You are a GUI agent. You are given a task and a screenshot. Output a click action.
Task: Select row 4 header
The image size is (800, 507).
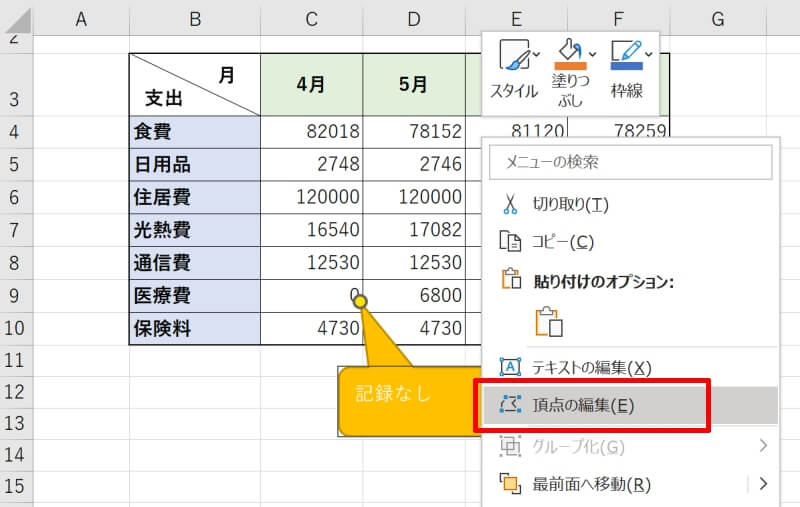pos(16,132)
